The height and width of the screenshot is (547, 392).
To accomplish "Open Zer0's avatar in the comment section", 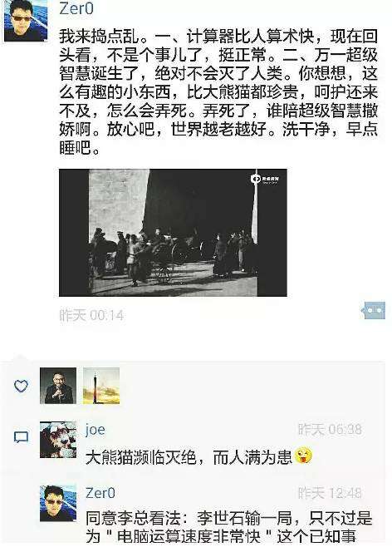I will (x=58, y=503).
